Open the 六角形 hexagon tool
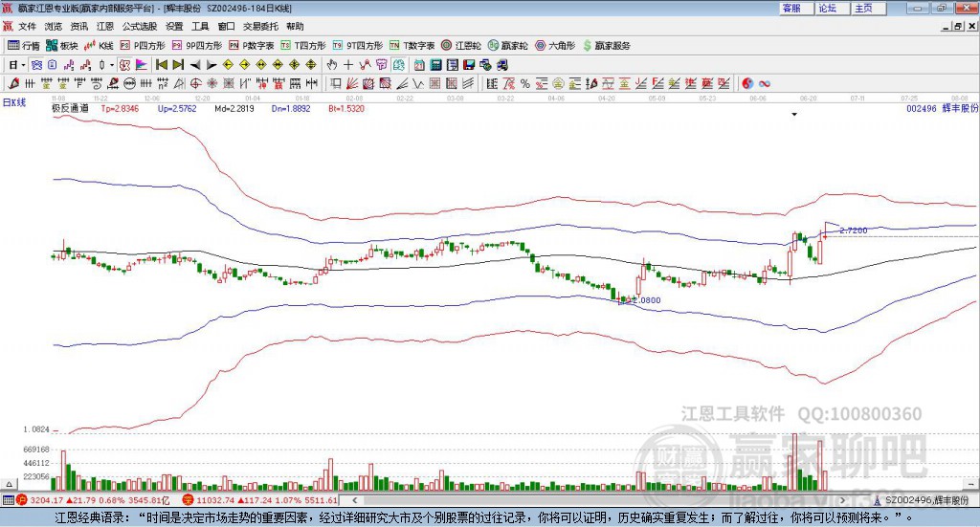The height and width of the screenshot is (527, 980). click(555, 46)
